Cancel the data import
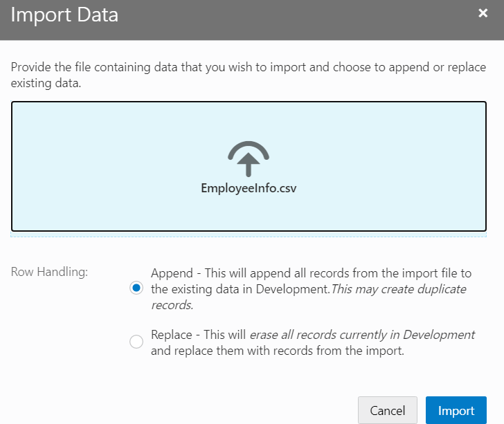This screenshot has width=504, height=424. pos(388,410)
